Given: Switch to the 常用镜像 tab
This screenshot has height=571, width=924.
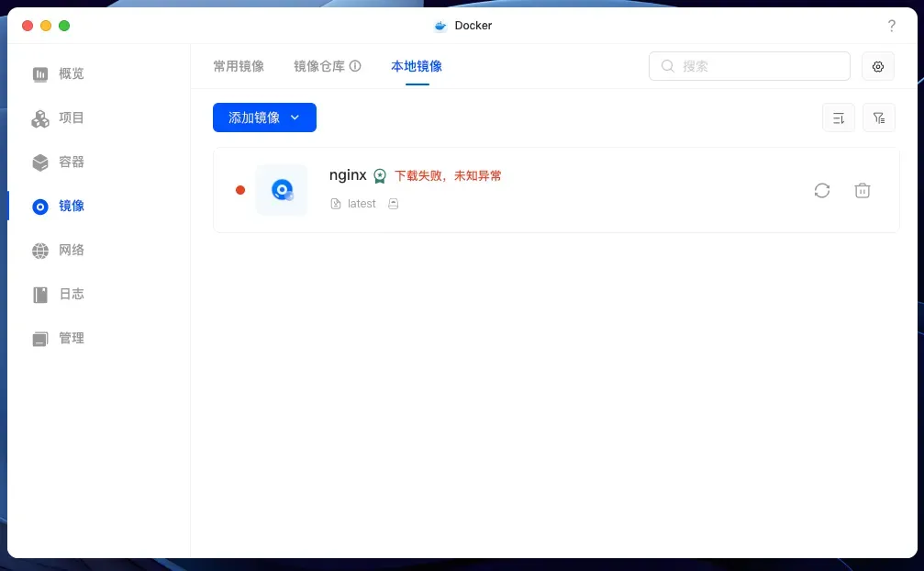Looking at the screenshot, I should [x=238, y=66].
